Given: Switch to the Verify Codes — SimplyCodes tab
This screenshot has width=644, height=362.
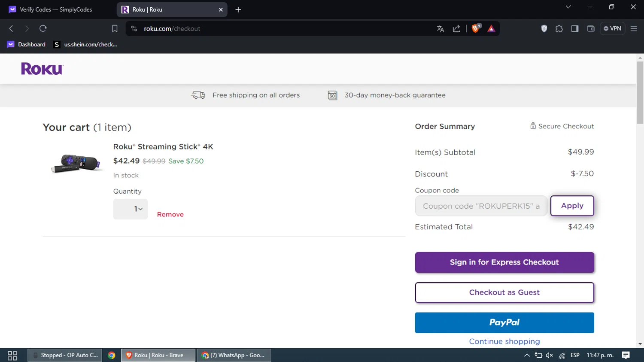Looking at the screenshot, I should (56, 9).
